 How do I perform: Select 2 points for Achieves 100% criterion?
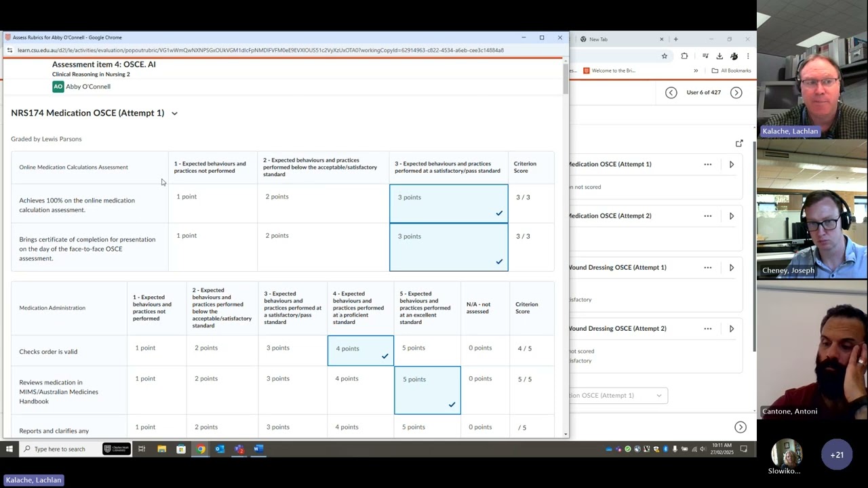point(323,203)
